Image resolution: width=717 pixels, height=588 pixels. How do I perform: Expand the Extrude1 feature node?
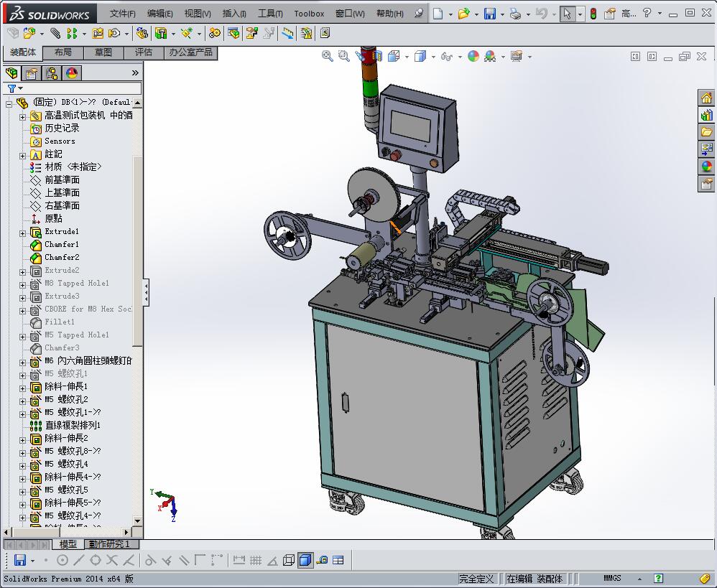coord(22,233)
